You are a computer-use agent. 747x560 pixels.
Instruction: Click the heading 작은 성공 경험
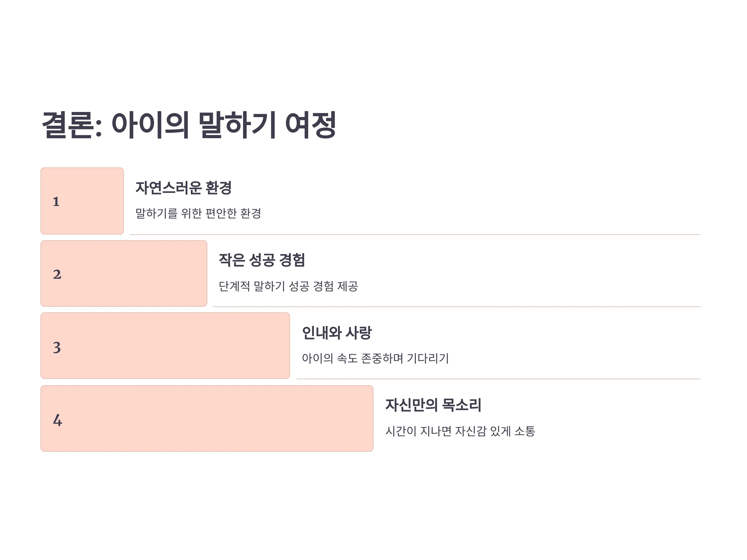pos(262,260)
